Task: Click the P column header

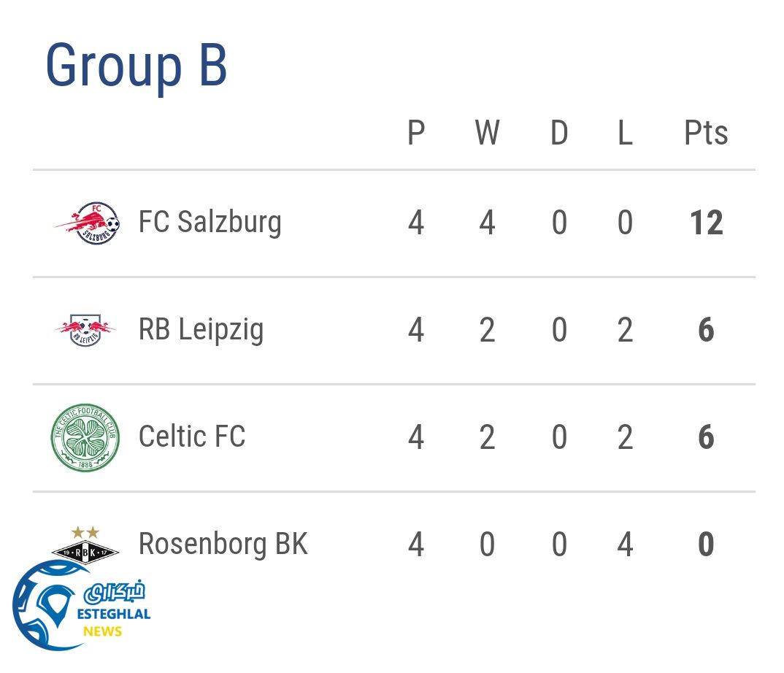Action: (416, 134)
